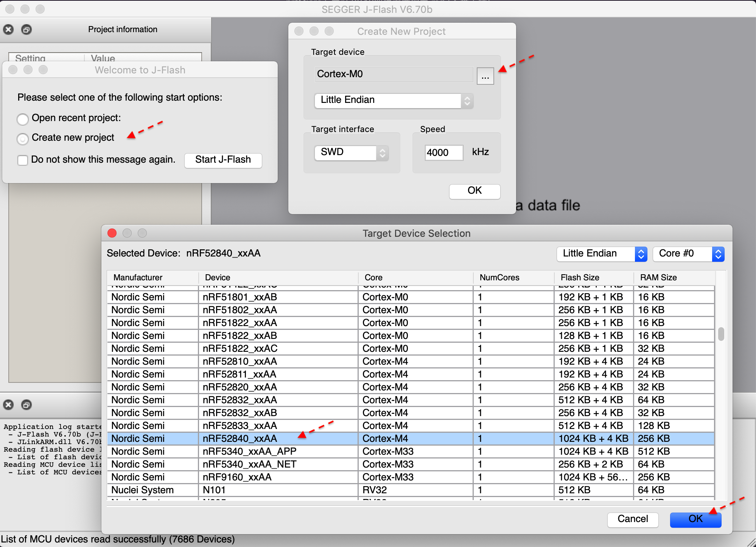Select the nRF52820_xxAA device row
756x547 pixels.
coord(411,387)
